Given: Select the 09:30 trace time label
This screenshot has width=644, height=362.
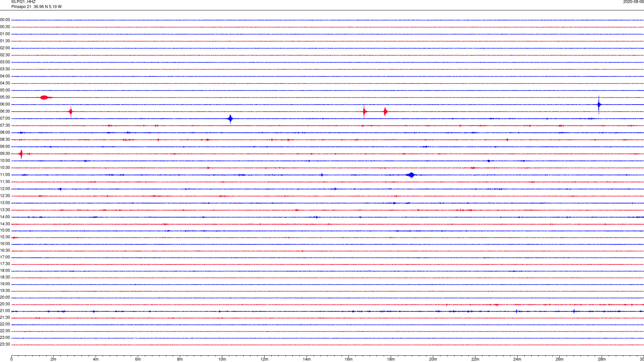Looking at the screenshot, I should coord(5,154).
